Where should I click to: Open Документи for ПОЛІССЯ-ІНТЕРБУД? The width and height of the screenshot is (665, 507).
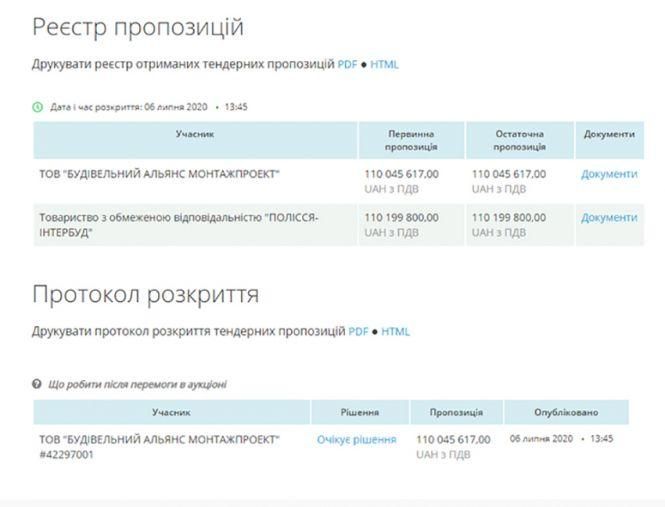click(609, 218)
